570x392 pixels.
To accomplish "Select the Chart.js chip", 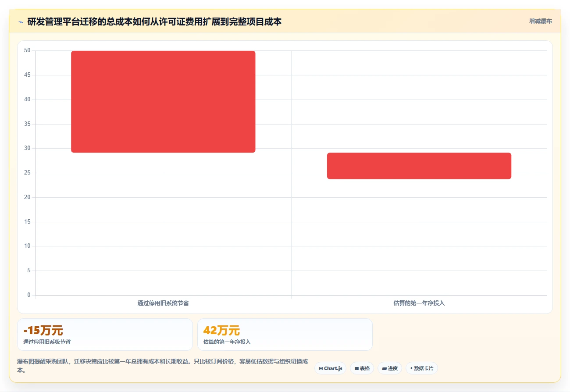I will tap(330, 368).
